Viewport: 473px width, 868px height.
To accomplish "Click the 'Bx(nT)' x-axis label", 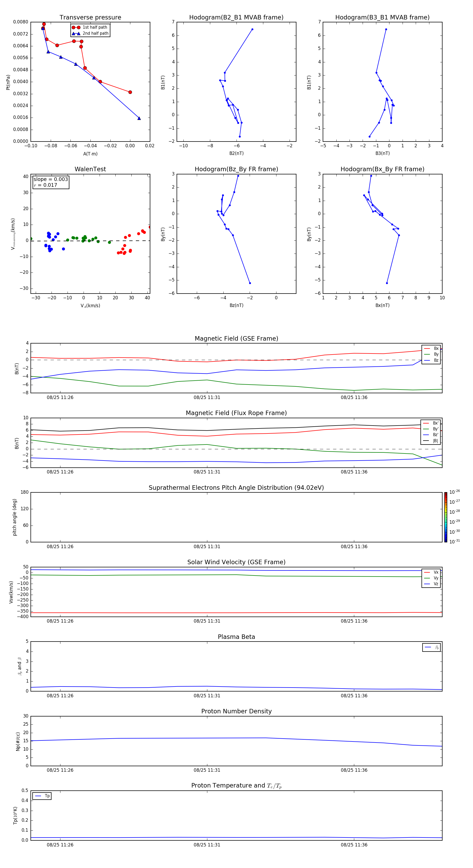I will (x=382, y=305).
